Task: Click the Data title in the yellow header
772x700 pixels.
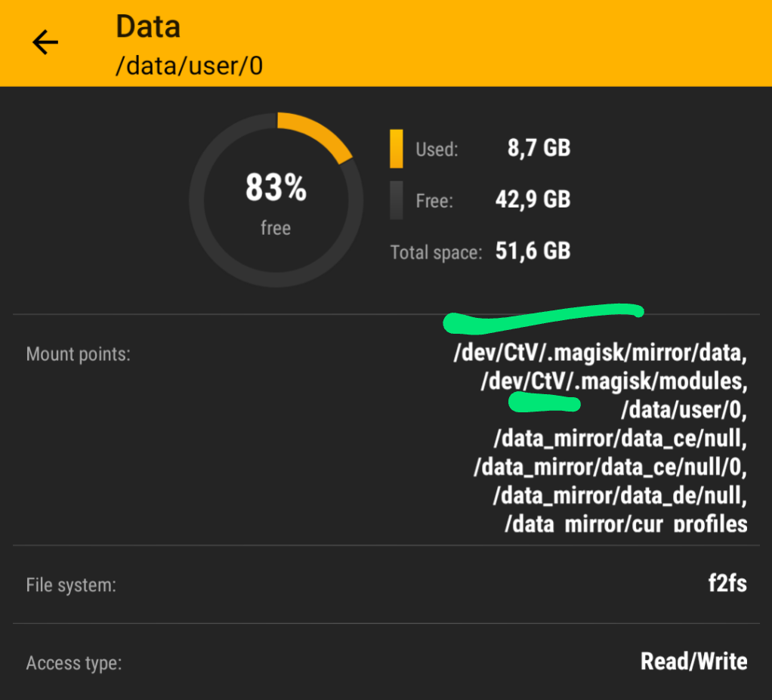Action: coord(147,26)
